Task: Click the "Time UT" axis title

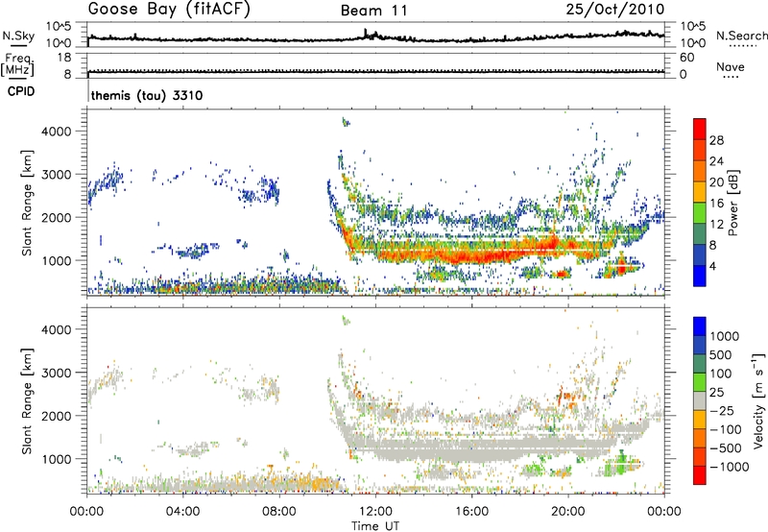Action: tap(375, 526)
